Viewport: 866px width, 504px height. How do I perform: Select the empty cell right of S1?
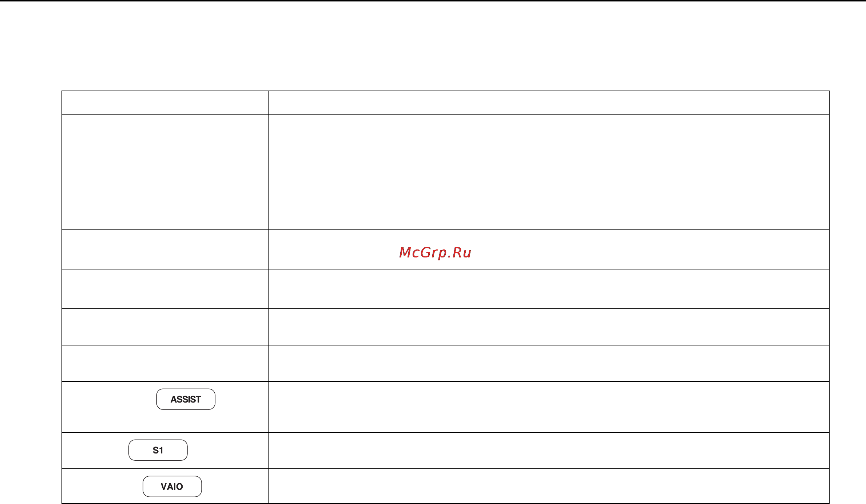click(x=549, y=451)
